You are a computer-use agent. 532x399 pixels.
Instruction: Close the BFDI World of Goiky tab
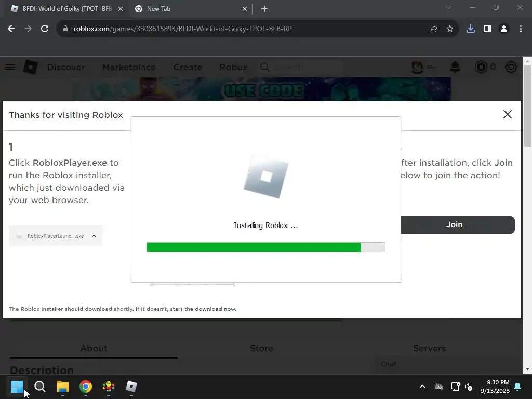(121, 9)
